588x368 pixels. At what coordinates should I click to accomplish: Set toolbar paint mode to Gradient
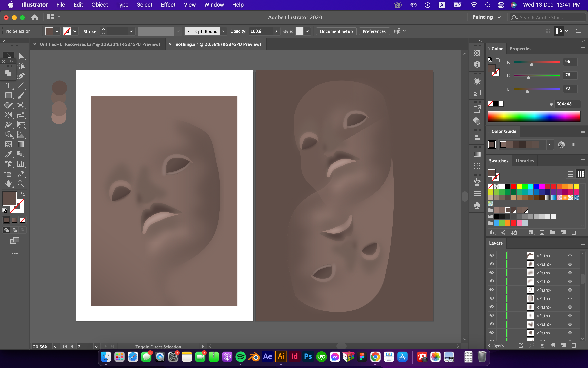(x=14, y=220)
